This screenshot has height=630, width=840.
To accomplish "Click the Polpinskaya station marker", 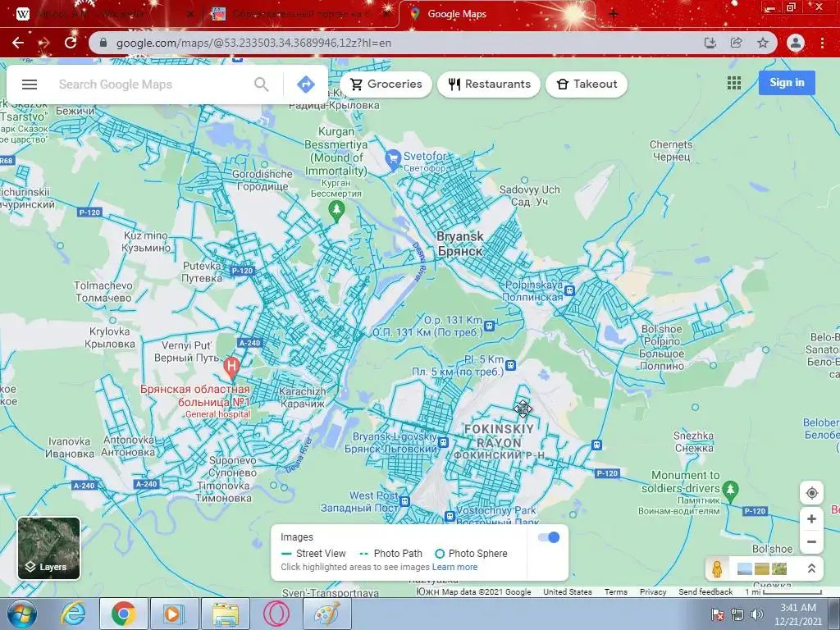I will coord(569,291).
